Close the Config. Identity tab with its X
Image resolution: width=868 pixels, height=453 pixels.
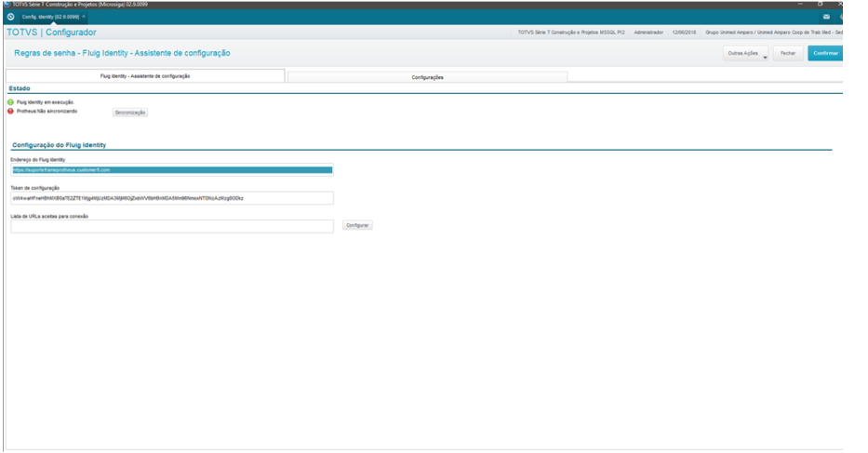pyautogui.click(x=84, y=17)
